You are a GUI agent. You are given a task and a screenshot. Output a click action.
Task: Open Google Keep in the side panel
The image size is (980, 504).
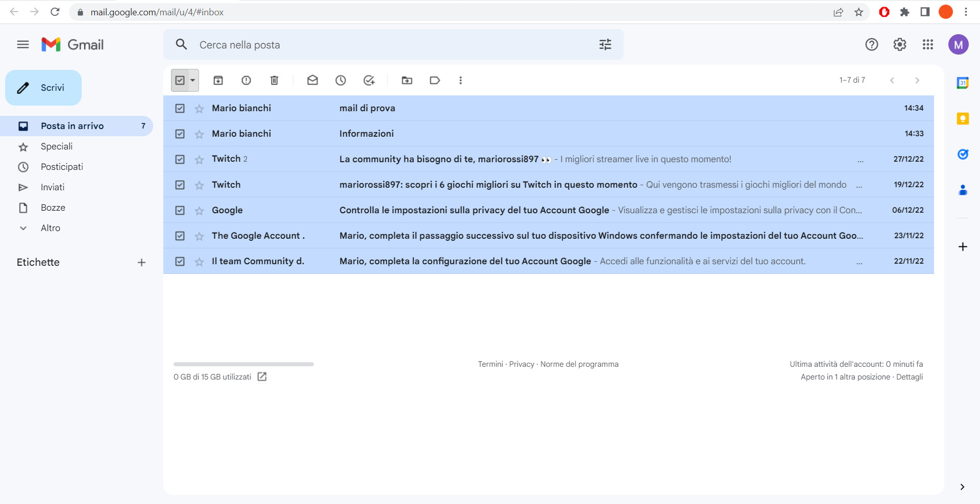pos(963,118)
